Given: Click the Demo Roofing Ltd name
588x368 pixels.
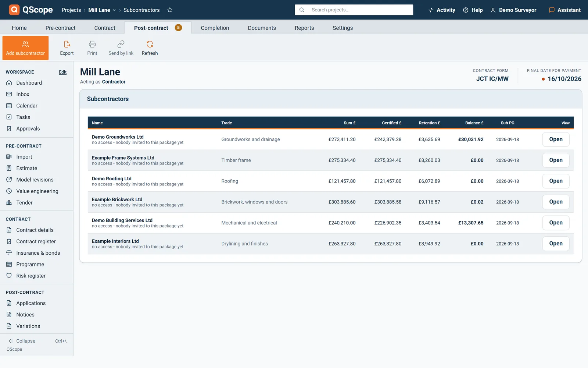Looking at the screenshot, I should coord(111,178).
